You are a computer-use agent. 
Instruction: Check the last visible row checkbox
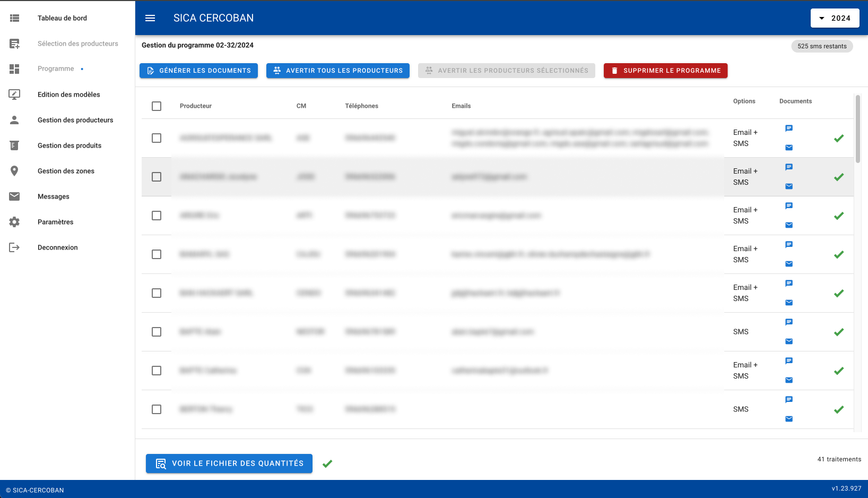pos(157,409)
